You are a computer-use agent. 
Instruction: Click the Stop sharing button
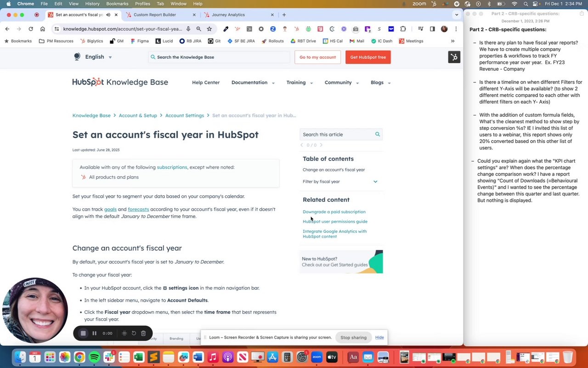coord(353,337)
